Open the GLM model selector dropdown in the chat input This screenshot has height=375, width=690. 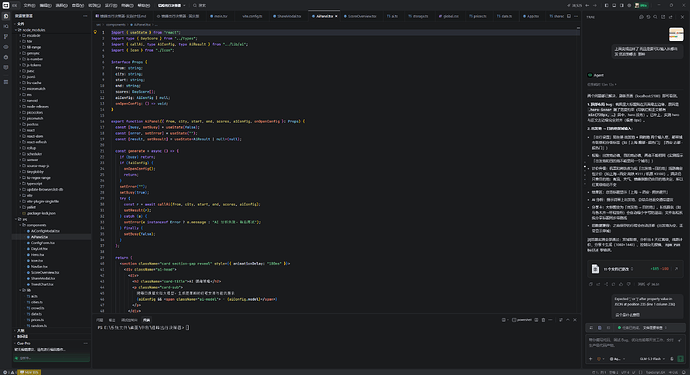pyautogui.click(x=652, y=359)
